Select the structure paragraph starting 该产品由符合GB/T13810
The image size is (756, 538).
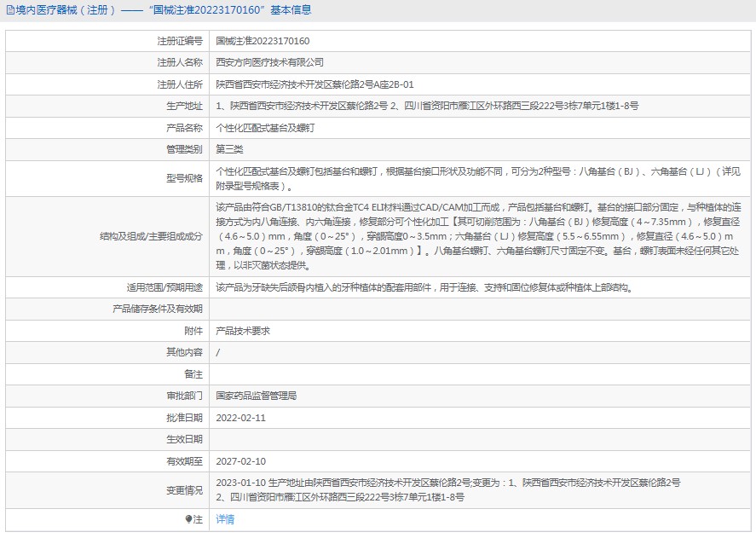[x=478, y=236]
